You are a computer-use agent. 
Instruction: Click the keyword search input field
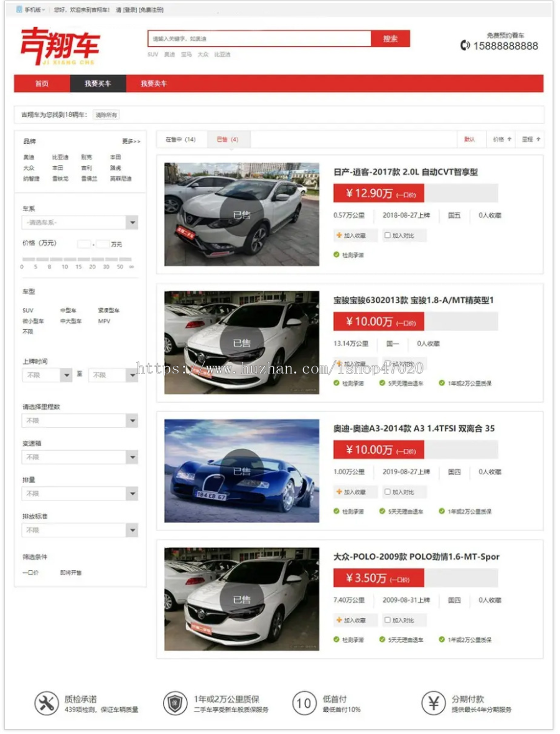pyautogui.click(x=259, y=39)
